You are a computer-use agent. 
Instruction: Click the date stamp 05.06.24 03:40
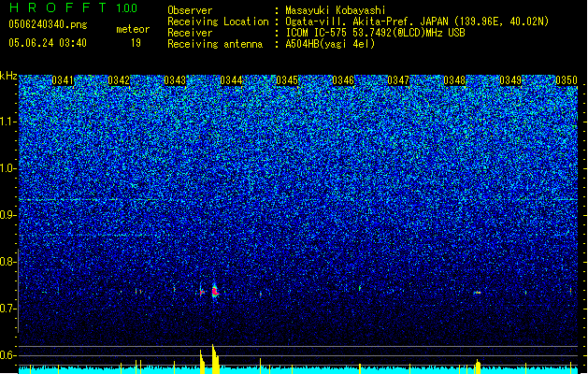(48, 43)
